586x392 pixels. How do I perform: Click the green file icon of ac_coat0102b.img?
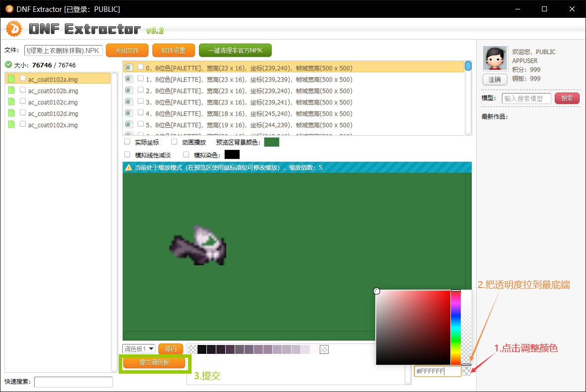click(x=11, y=90)
